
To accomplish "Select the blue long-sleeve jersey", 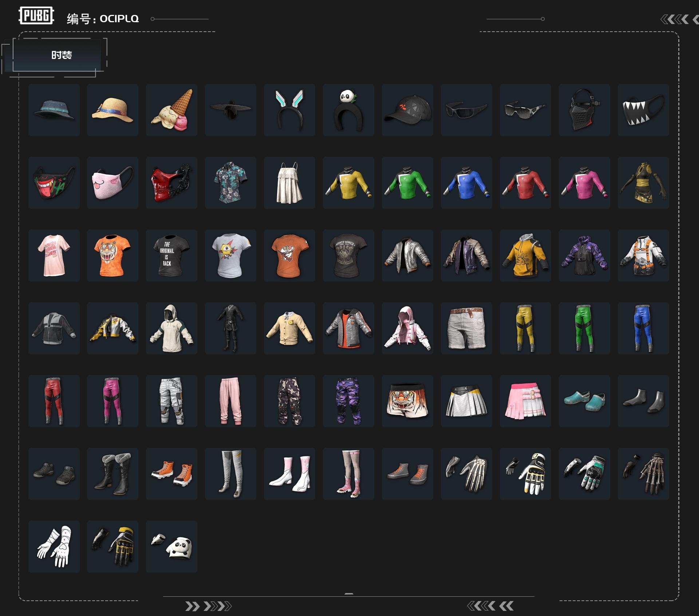I will pyautogui.click(x=466, y=183).
